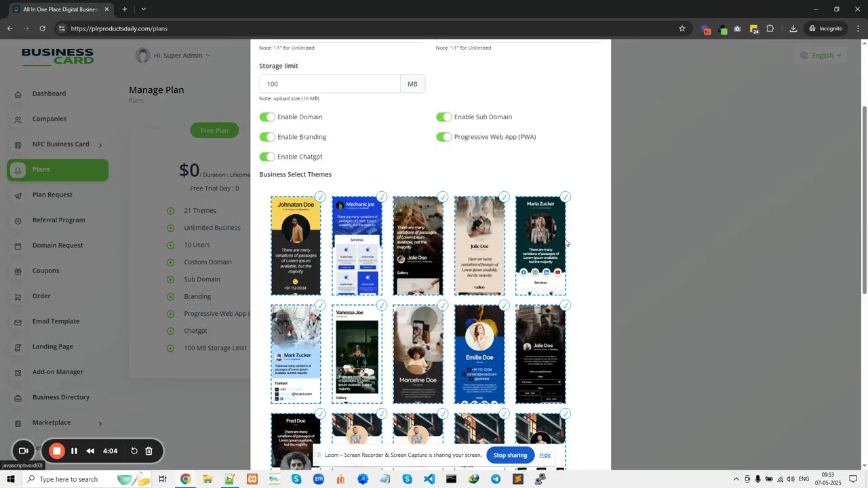Select the Marceline Doe theme thumbnail
The height and width of the screenshot is (488, 868).
tap(418, 354)
